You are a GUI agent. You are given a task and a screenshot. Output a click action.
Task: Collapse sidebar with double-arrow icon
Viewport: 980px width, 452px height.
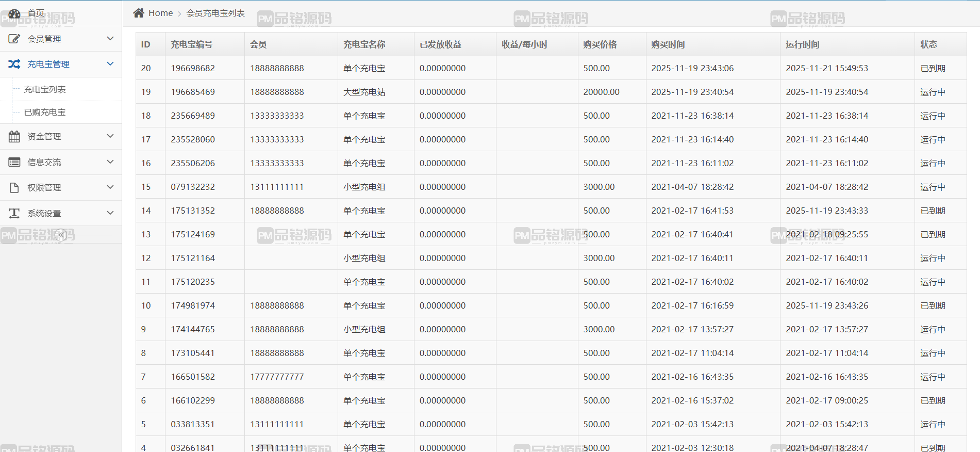(61, 235)
